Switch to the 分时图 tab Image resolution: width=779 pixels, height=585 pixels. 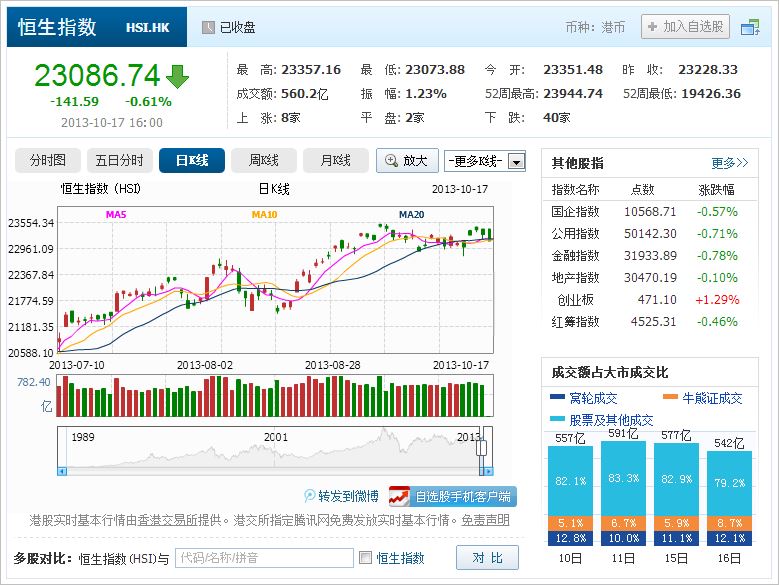[48, 160]
